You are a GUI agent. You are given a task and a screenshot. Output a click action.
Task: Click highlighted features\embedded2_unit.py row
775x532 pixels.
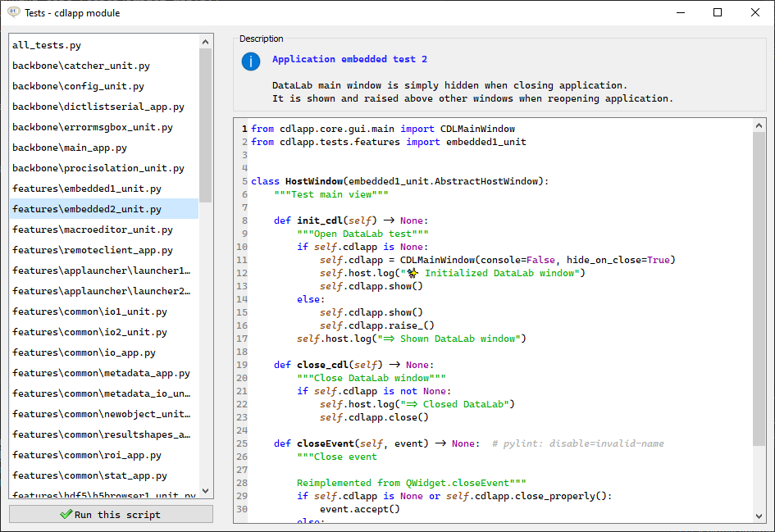(x=104, y=209)
